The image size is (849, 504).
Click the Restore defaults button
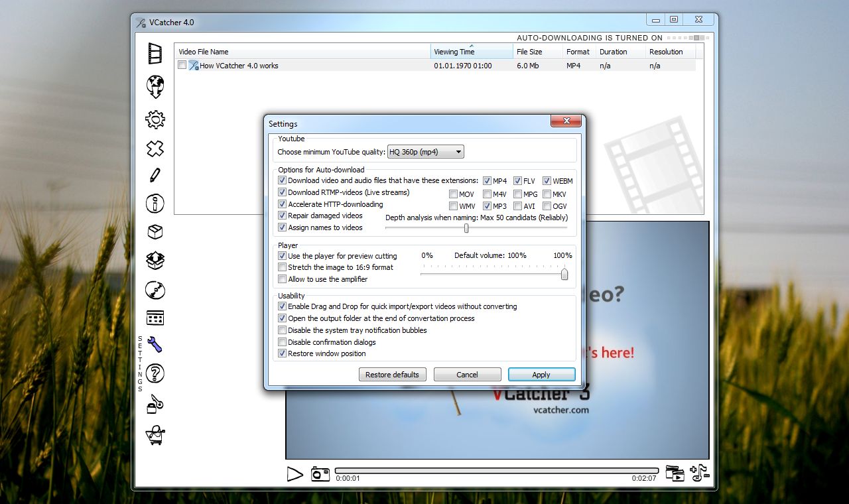pos(393,375)
